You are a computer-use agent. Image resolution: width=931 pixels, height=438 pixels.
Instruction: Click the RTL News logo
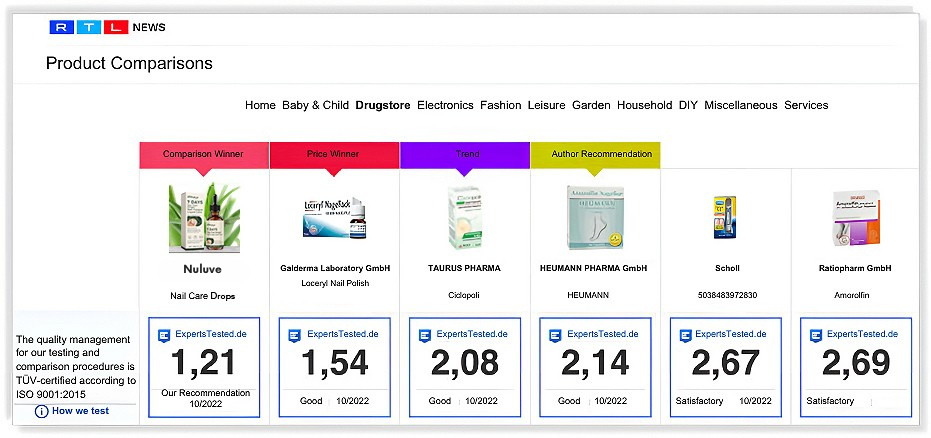click(x=107, y=27)
